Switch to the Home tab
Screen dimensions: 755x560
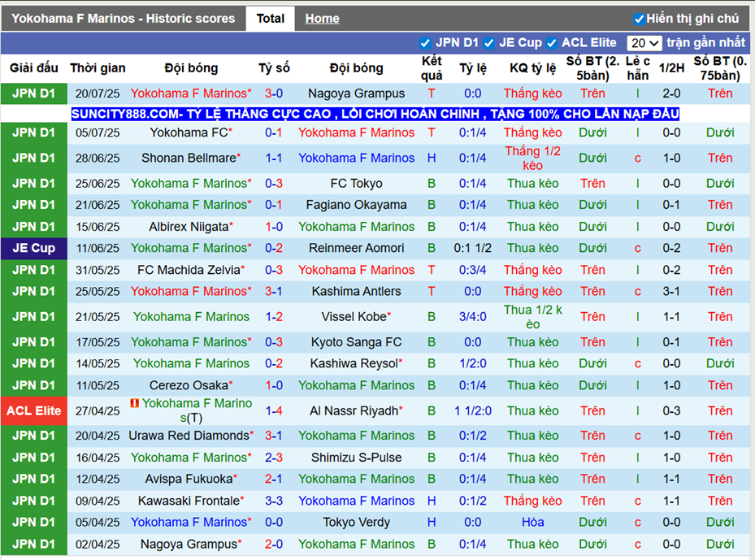pos(322,19)
